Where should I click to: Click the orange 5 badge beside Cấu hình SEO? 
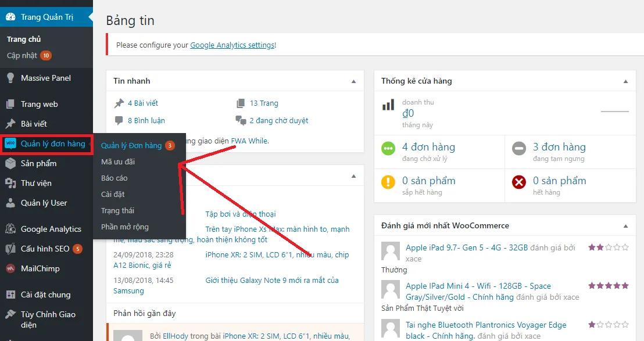point(77,249)
